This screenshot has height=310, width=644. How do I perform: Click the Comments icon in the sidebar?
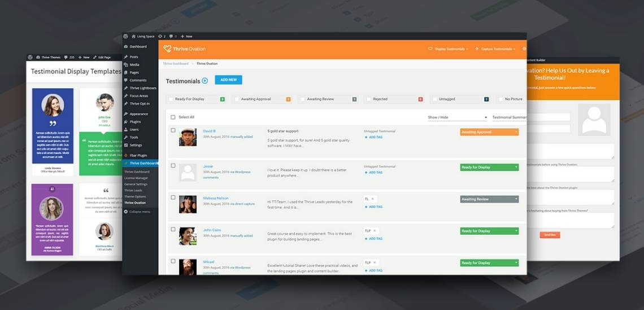125,80
